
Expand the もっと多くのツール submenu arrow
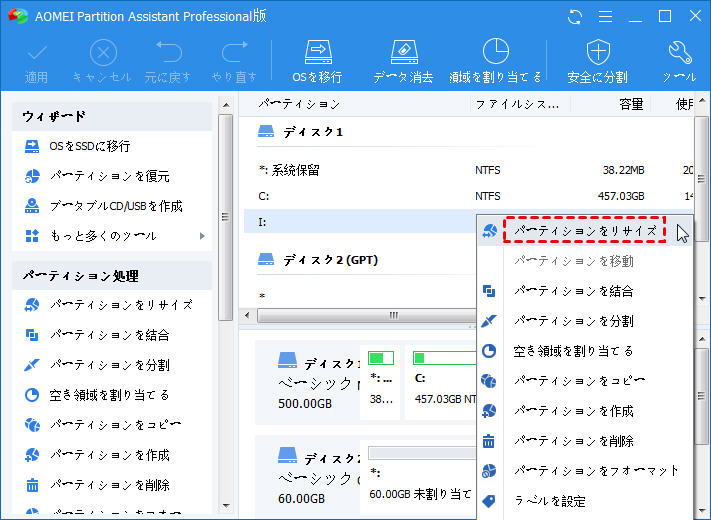coord(202,236)
